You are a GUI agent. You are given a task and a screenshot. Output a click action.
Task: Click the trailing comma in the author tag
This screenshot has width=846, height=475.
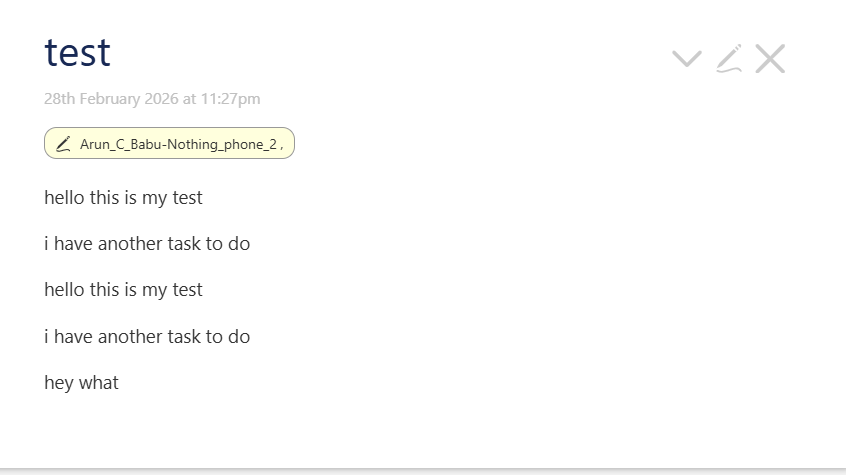pos(282,146)
